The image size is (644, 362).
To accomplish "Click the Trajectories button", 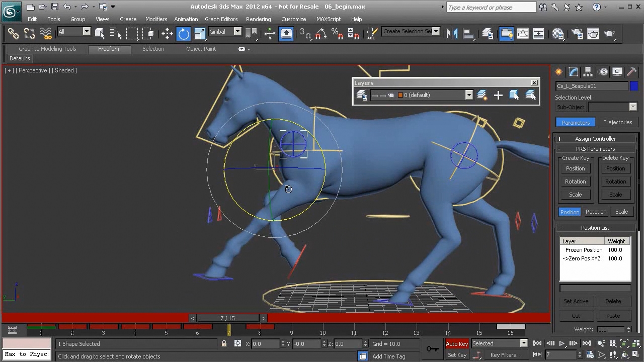I will click(x=617, y=122).
